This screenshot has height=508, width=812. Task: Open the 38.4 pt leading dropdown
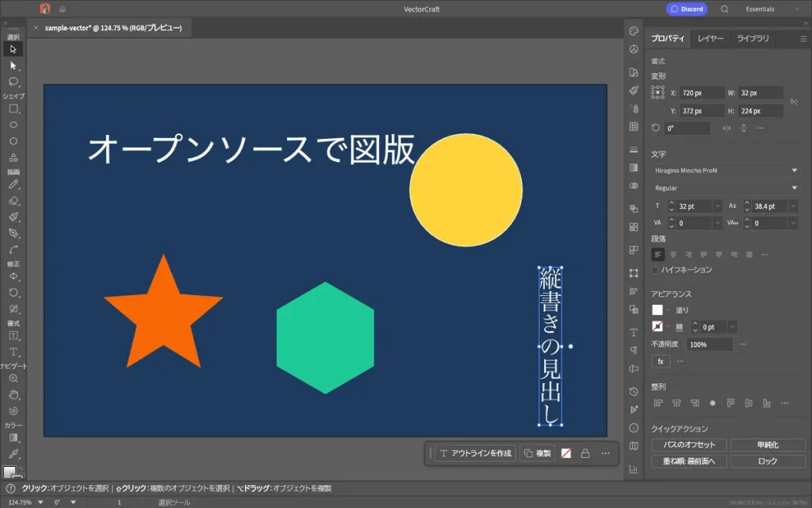point(793,206)
